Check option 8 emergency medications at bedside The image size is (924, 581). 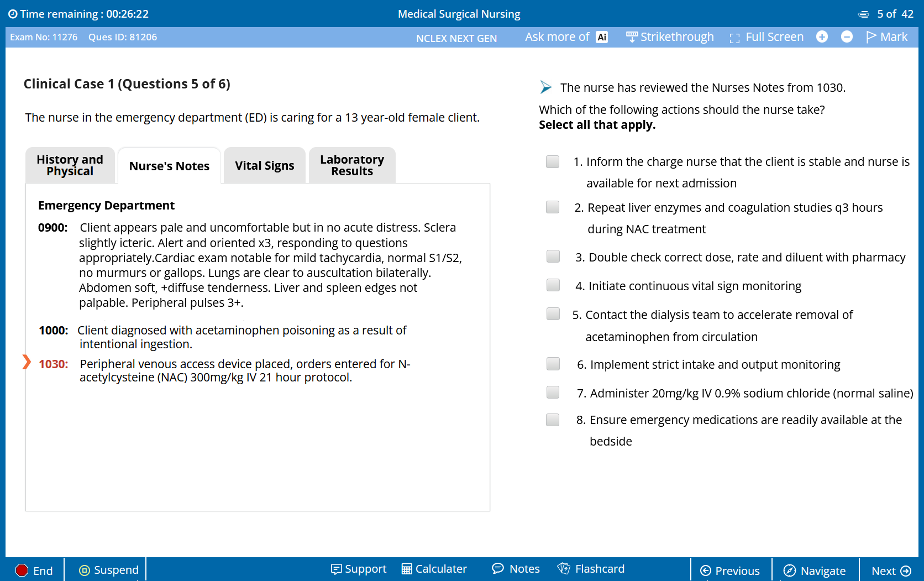point(553,420)
